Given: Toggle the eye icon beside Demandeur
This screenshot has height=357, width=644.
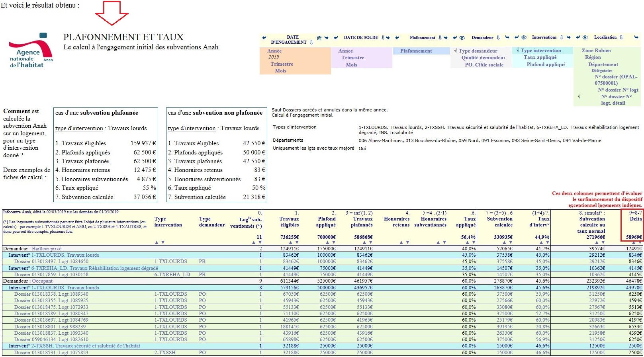Looking at the screenshot, I should click(462, 37).
